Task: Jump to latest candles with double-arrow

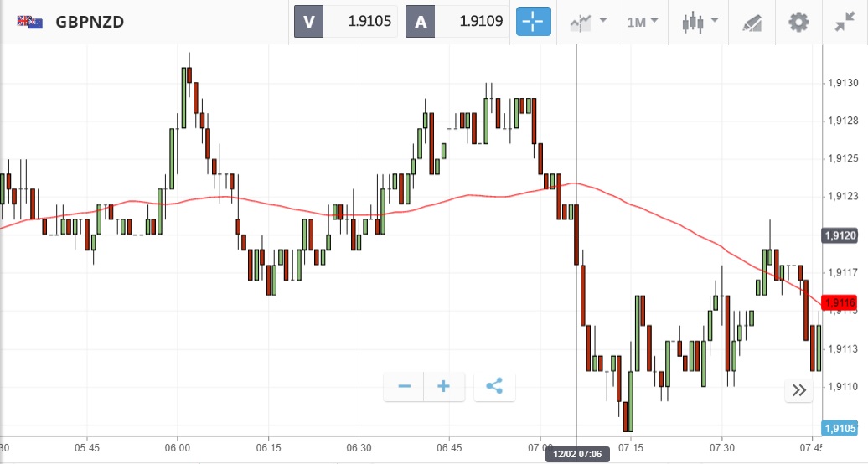Action: (798, 389)
